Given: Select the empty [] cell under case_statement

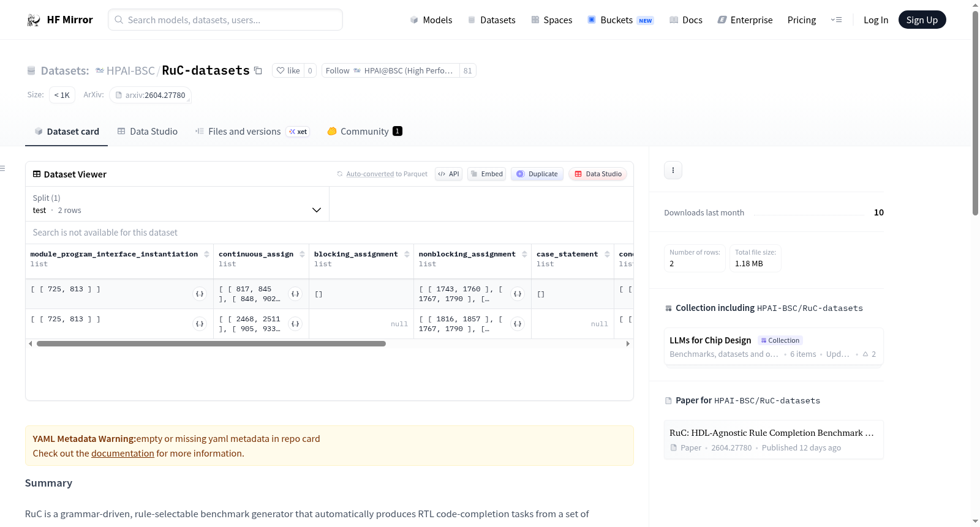Looking at the screenshot, I should (573, 294).
